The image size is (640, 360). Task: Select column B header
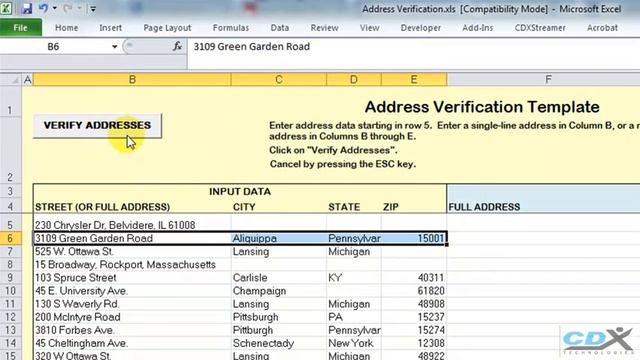(132, 79)
